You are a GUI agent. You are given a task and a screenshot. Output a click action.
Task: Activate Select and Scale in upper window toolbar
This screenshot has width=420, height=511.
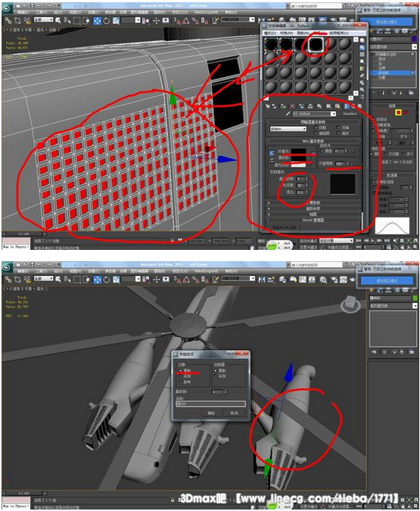point(116,21)
